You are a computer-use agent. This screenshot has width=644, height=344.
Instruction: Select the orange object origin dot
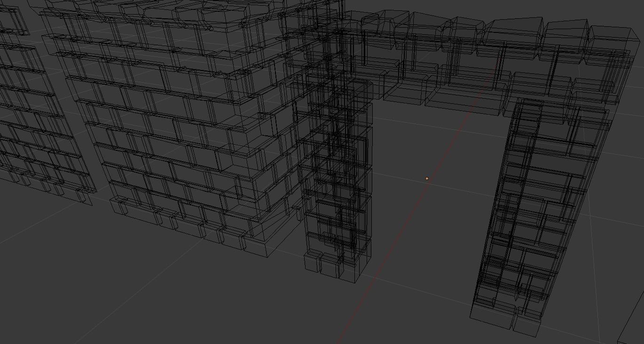coord(427,179)
